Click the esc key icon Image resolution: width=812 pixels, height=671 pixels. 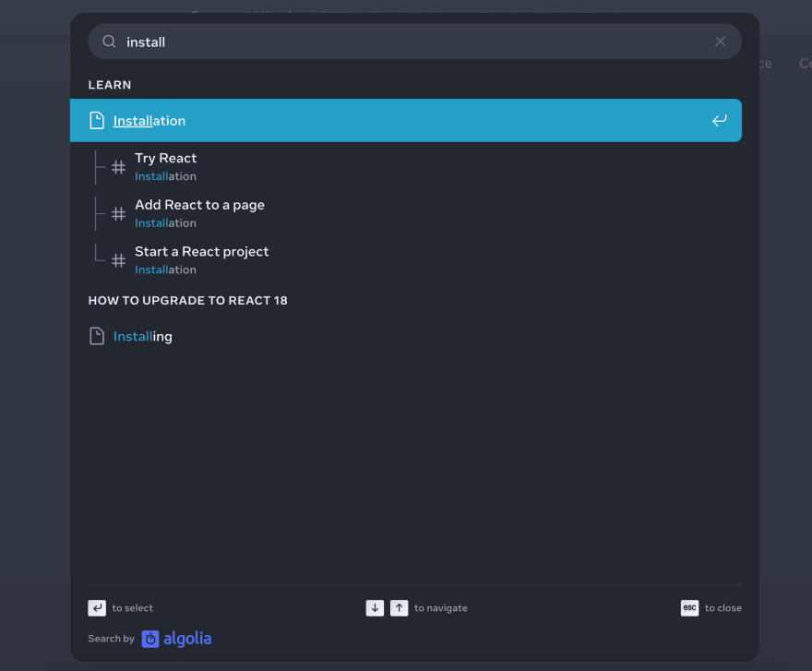pyautogui.click(x=690, y=608)
